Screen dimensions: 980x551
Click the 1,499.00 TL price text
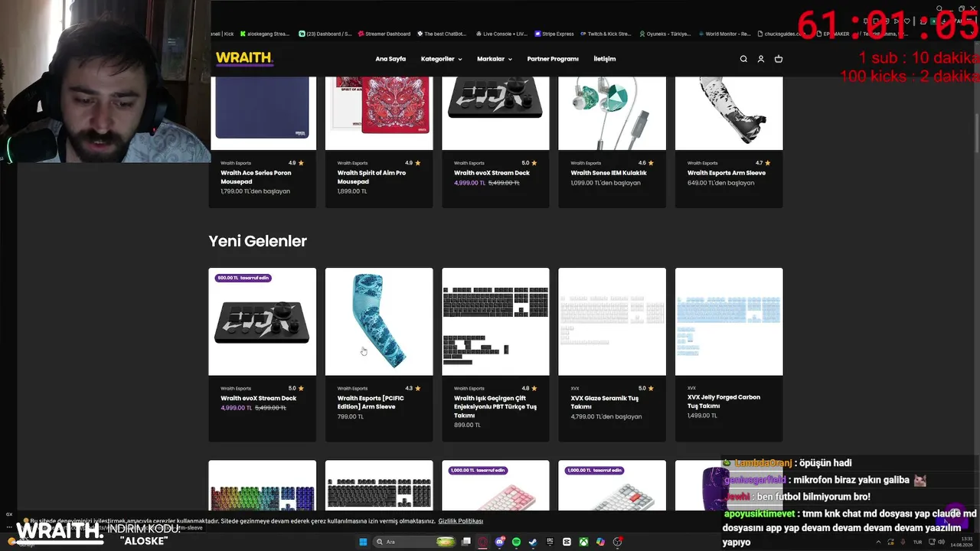point(702,416)
